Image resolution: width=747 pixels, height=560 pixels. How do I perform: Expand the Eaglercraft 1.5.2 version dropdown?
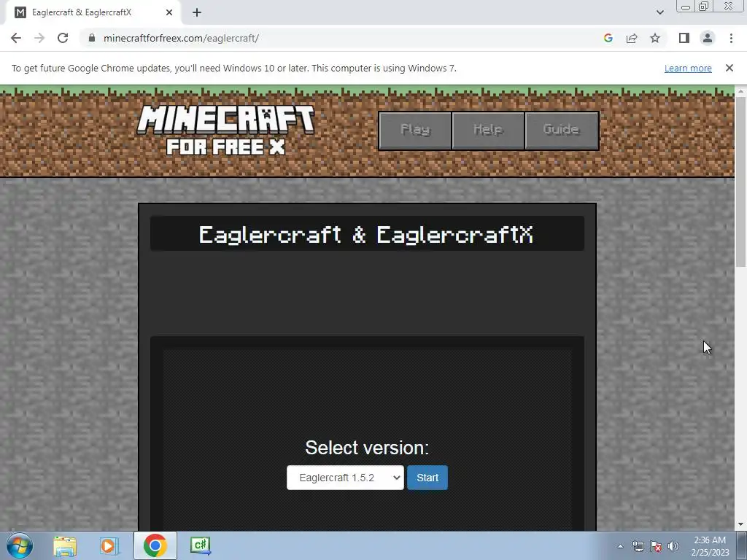pos(345,478)
